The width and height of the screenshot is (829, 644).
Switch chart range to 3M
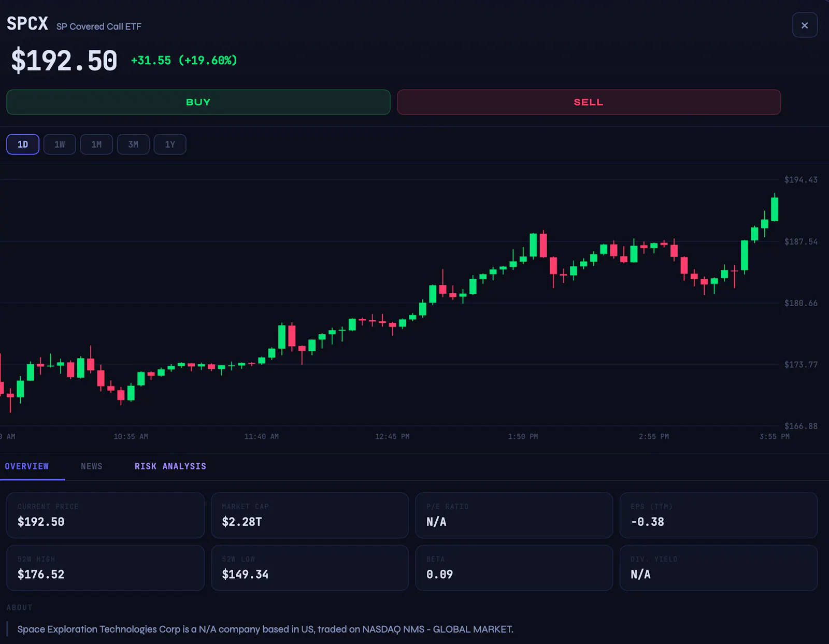133,144
